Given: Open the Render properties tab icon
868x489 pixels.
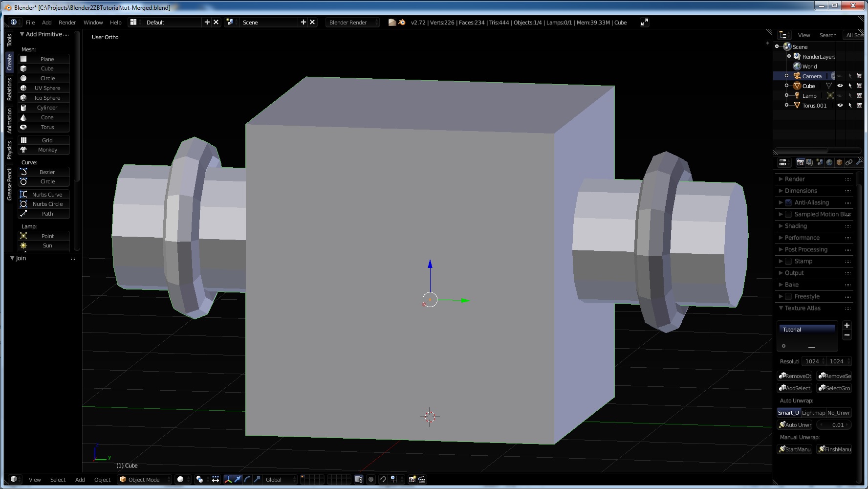Looking at the screenshot, I should click(x=800, y=162).
